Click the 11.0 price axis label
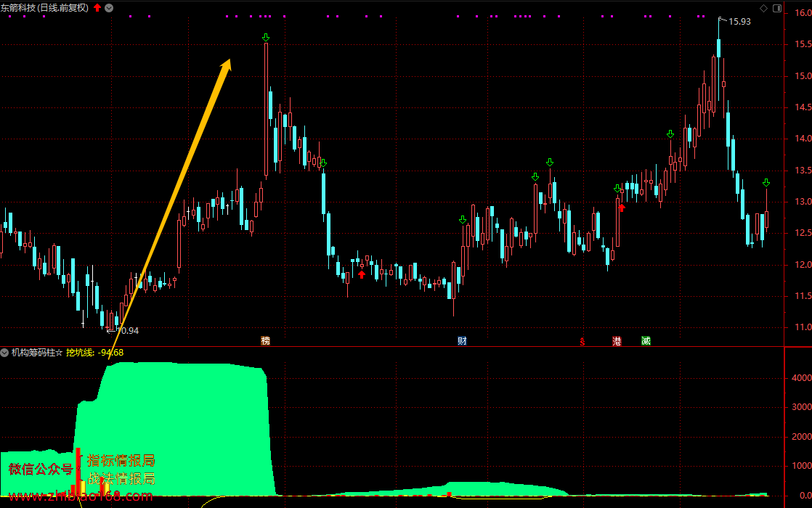 pos(803,327)
